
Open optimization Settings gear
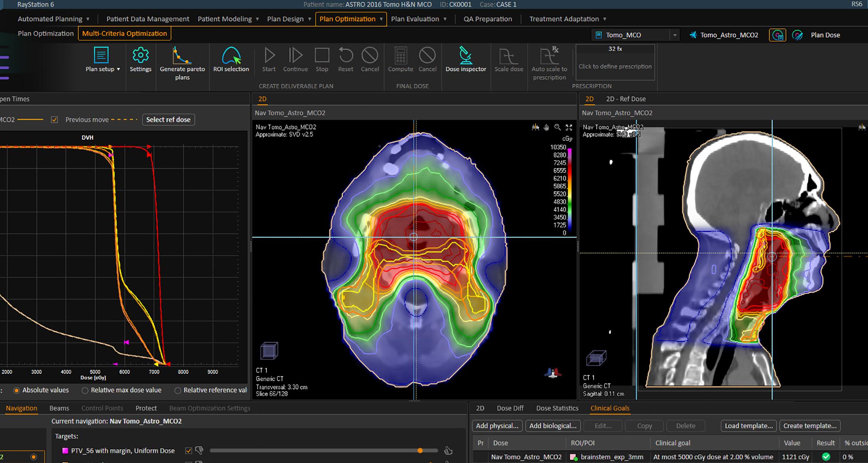(140, 55)
